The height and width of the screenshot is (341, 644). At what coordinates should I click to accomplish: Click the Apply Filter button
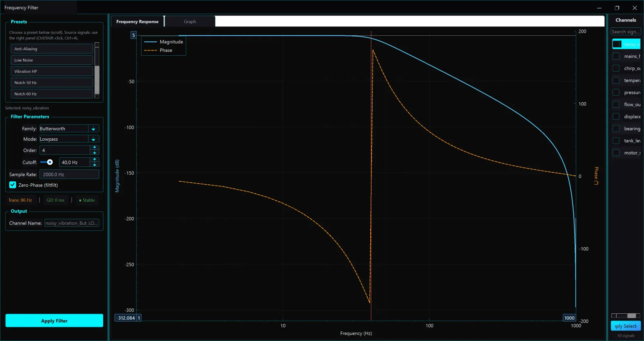pos(54,321)
